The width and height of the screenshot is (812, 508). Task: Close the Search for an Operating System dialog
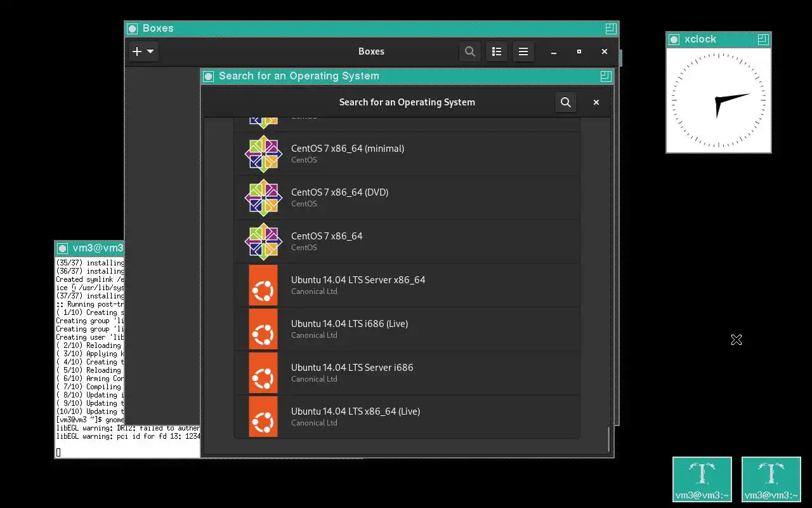coord(596,102)
